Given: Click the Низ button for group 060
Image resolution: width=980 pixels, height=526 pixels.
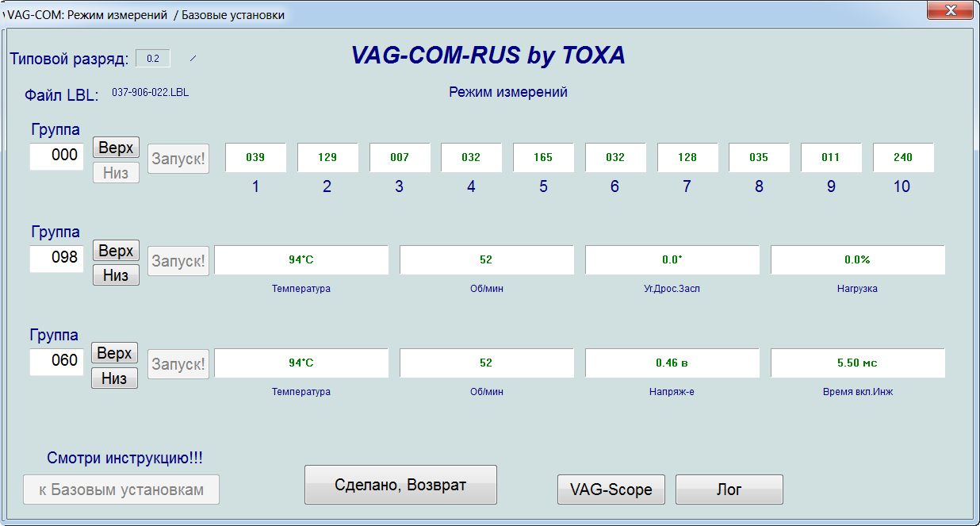Looking at the screenshot, I should tap(114, 378).
